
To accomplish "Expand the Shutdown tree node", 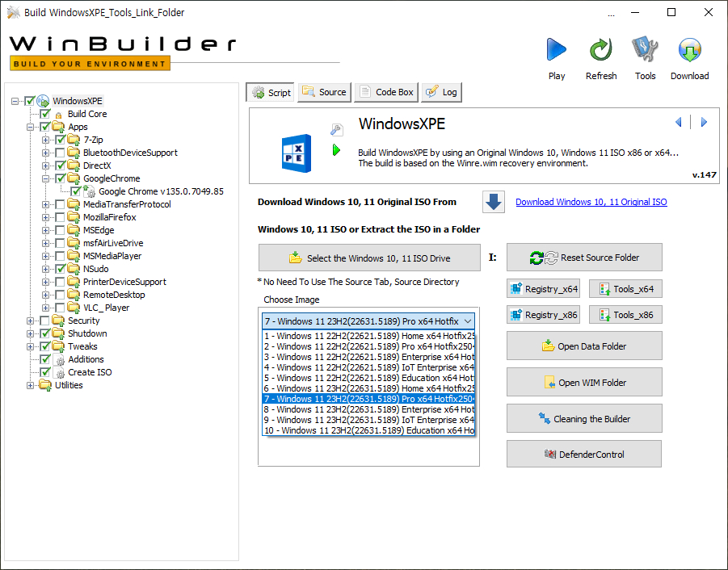I will coord(30,333).
